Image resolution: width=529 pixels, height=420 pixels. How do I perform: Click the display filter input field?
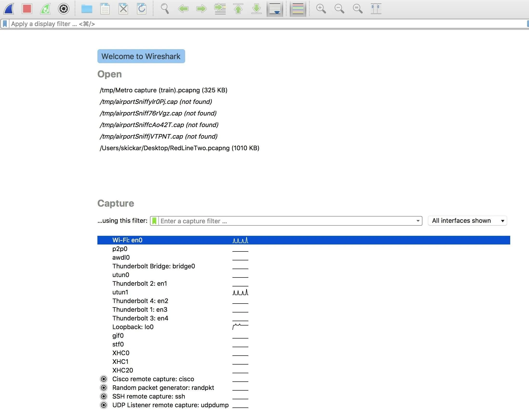(267, 24)
